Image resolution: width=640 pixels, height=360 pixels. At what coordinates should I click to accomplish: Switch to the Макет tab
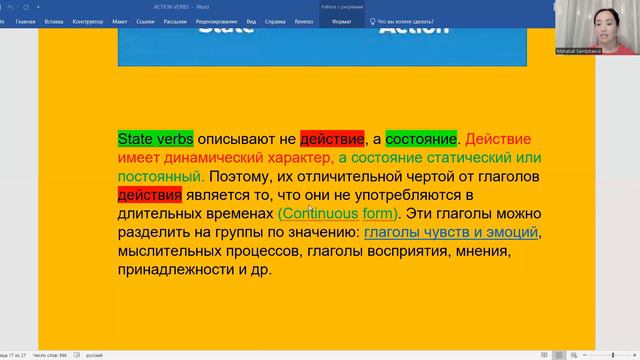120,22
